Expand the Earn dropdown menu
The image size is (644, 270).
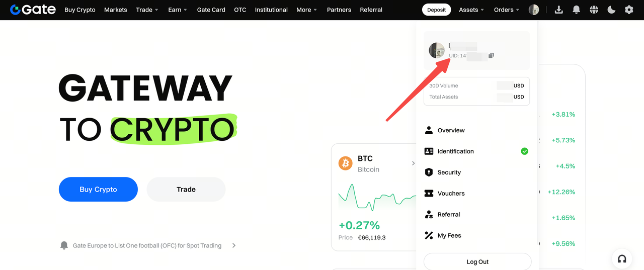(x=178, y=10)
